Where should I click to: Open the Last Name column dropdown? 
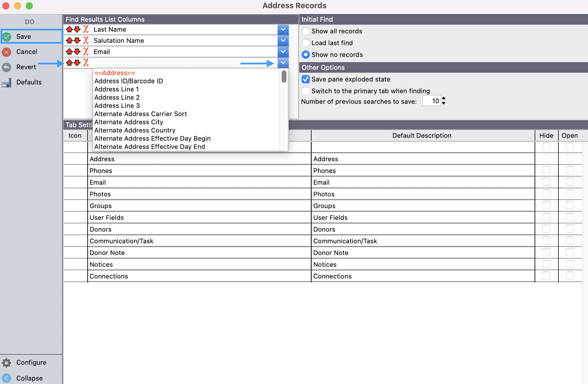[x=283, y=29]
